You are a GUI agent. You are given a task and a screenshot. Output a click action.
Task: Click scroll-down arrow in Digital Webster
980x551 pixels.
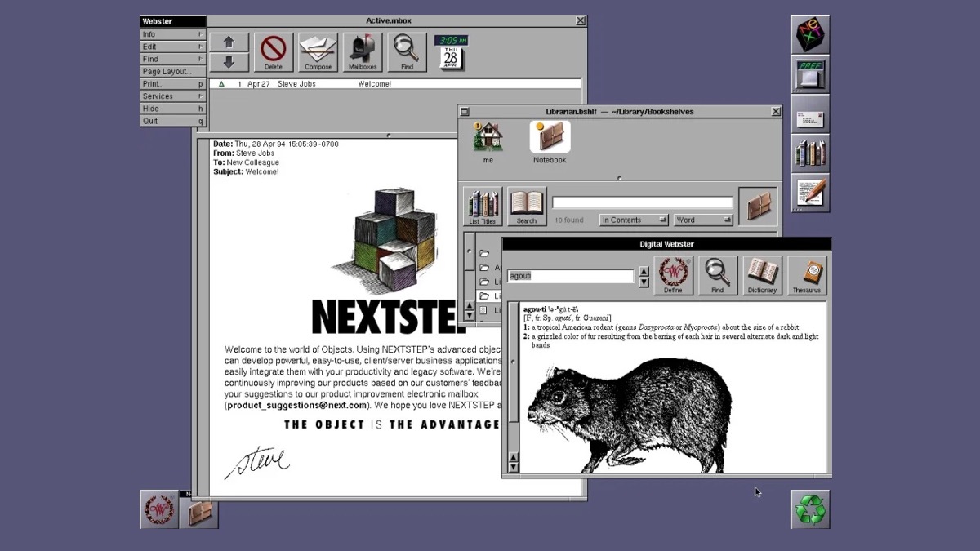(513, 467)
